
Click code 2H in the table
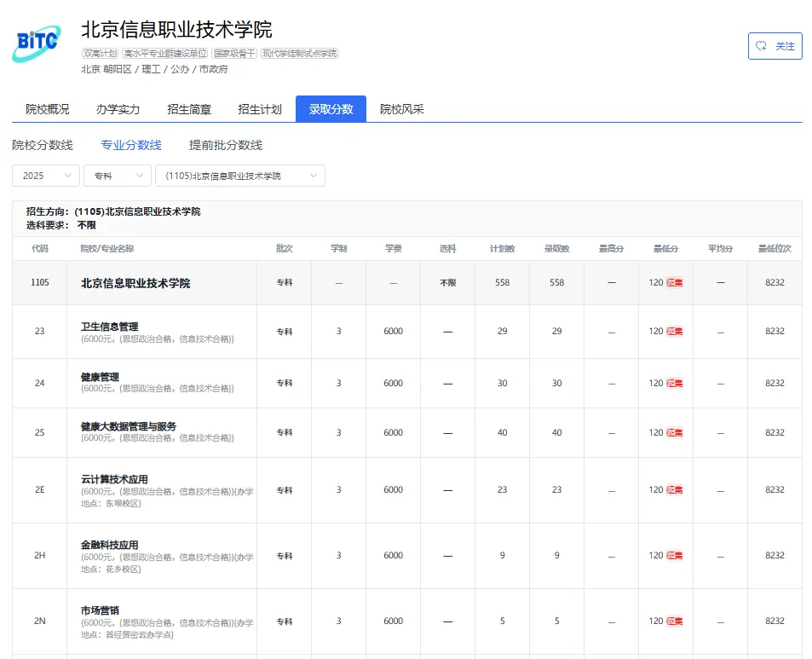pos(40,555)
